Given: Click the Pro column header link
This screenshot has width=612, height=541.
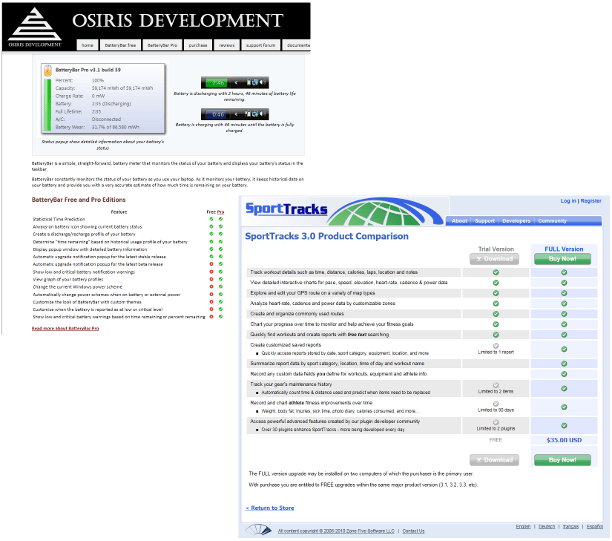Looking at the screenshot, I should (x=221, y=212).
